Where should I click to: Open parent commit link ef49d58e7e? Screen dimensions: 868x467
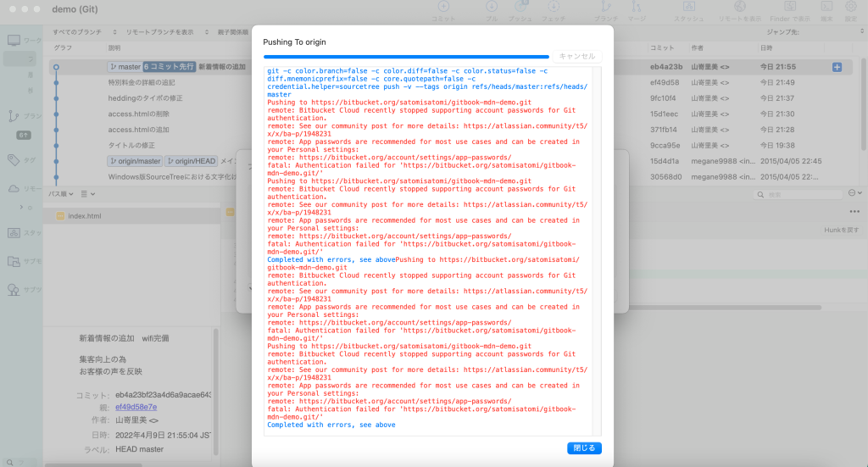(135, 407)
